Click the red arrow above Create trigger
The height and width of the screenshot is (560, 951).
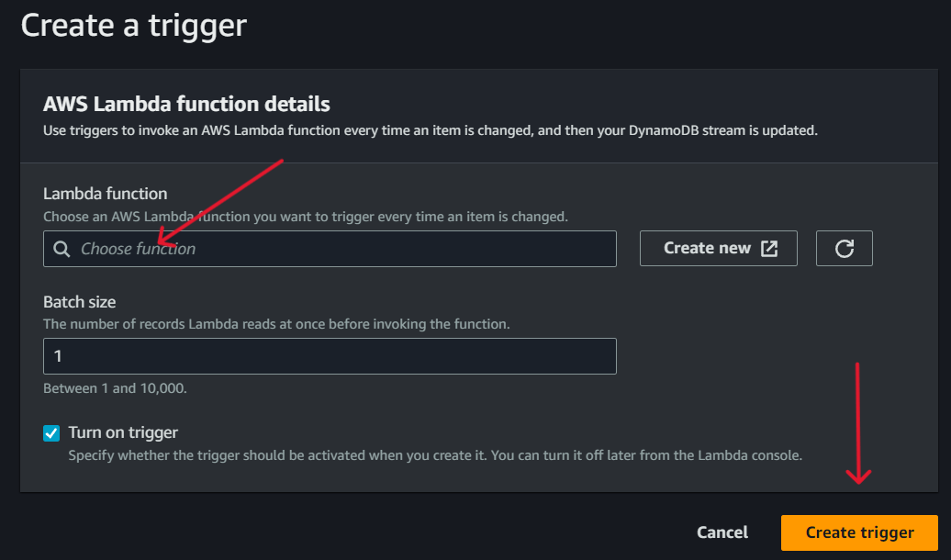[858, 422]
